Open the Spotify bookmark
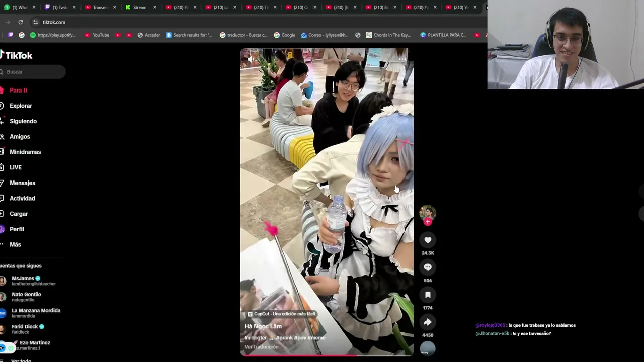644x362 pixels. (x=53, y=35)
